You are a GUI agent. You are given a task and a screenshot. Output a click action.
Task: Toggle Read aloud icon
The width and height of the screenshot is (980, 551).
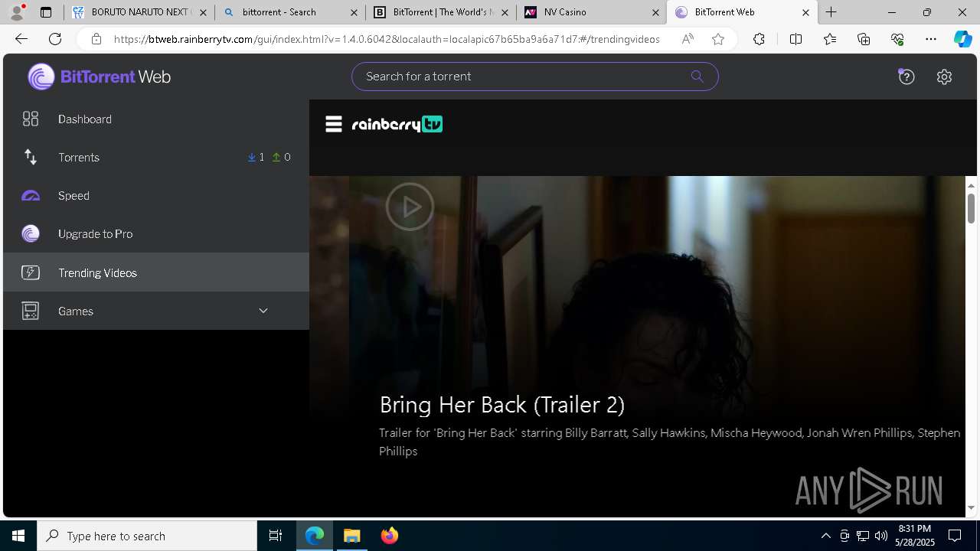(x=688, y=39)
